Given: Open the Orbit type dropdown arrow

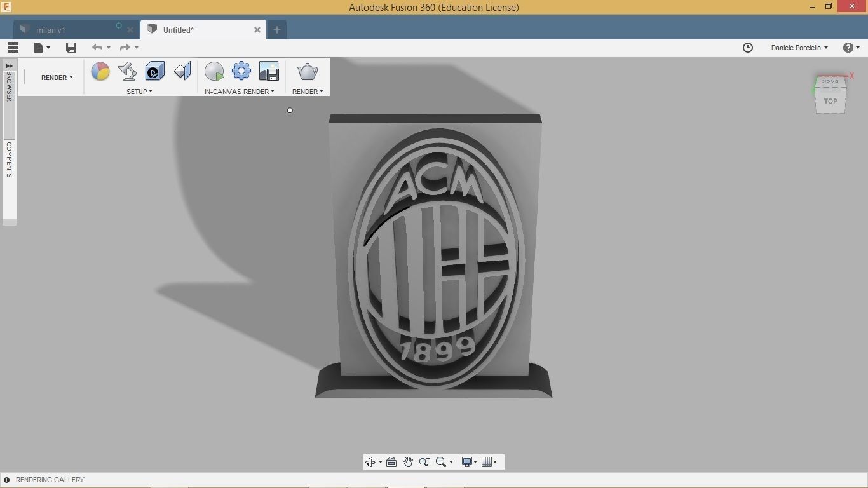Looking at the screenshot, I should point(381,462).
